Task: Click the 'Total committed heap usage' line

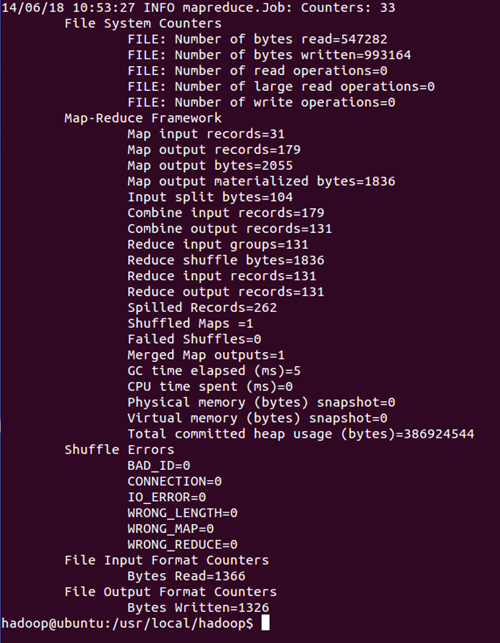Action: click(x=301, y=434)
